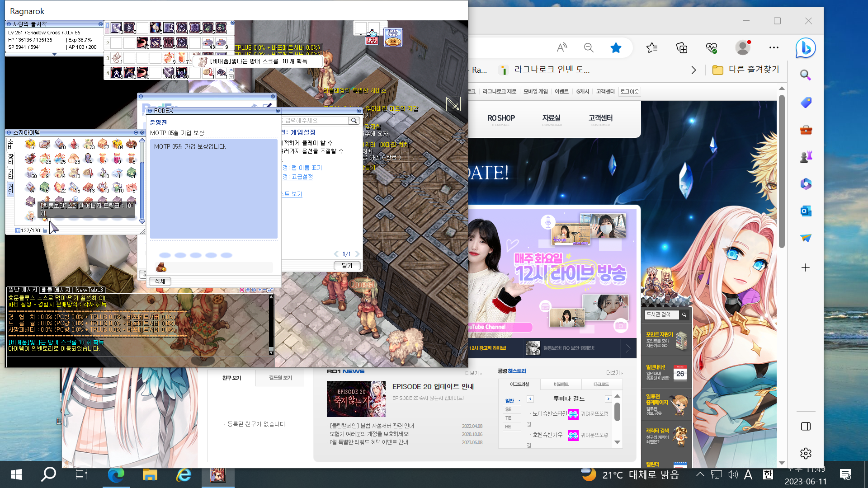Click the 닫기 button
Image resolution: width=868 pixels, height=488 pixels.
coord(347,266)
